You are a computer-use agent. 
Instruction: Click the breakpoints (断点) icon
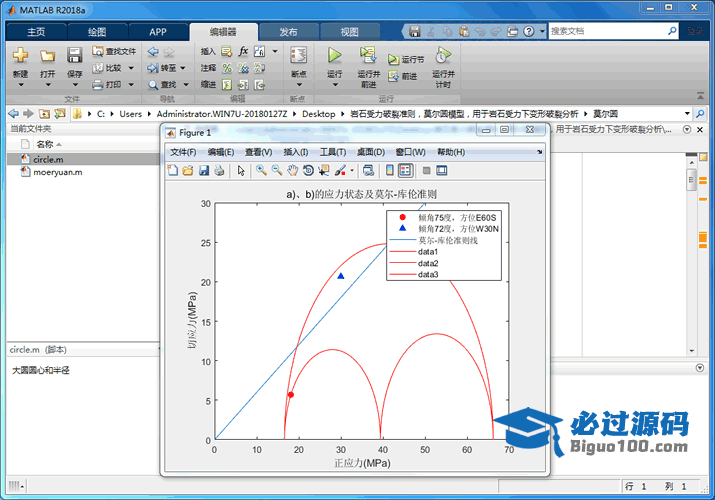click(298, 56)
